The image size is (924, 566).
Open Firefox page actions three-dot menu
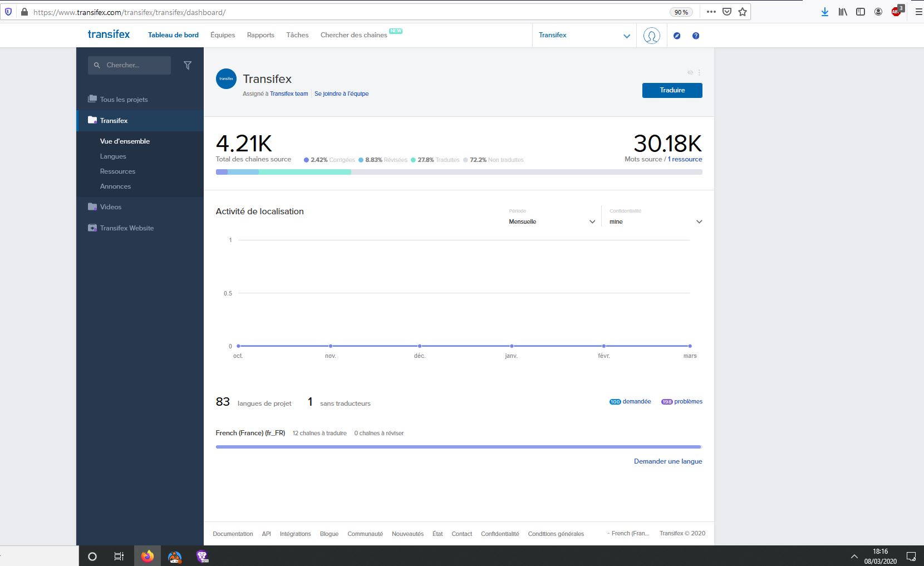pyautogui.click(x=711, y=12)
